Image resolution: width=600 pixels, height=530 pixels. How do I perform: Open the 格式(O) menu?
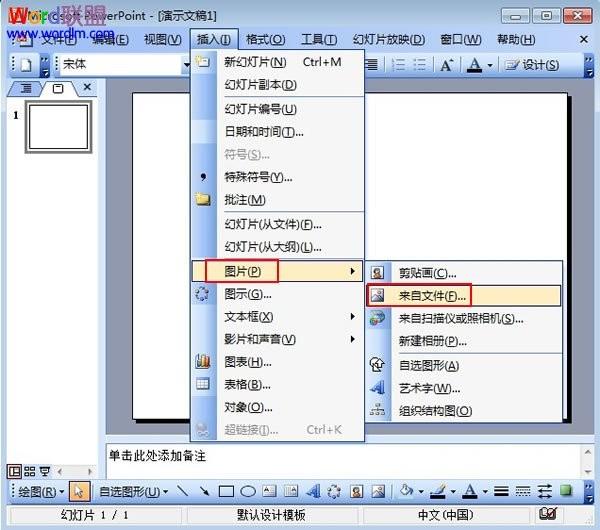(x=265, y=39)
